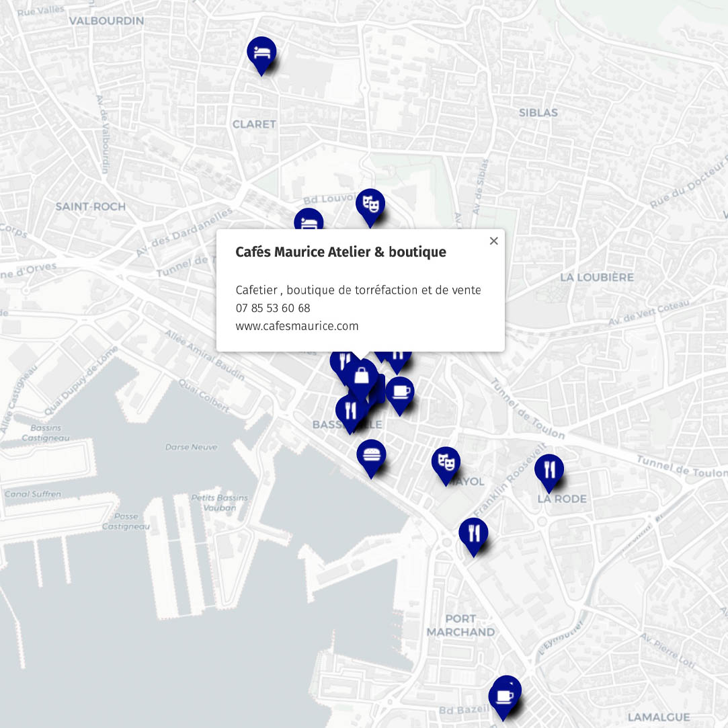This screenshot has width=728, height=728.
Task: Click the Cafetier, boutique de torréfaction description
Action: (x=358, y=290)
